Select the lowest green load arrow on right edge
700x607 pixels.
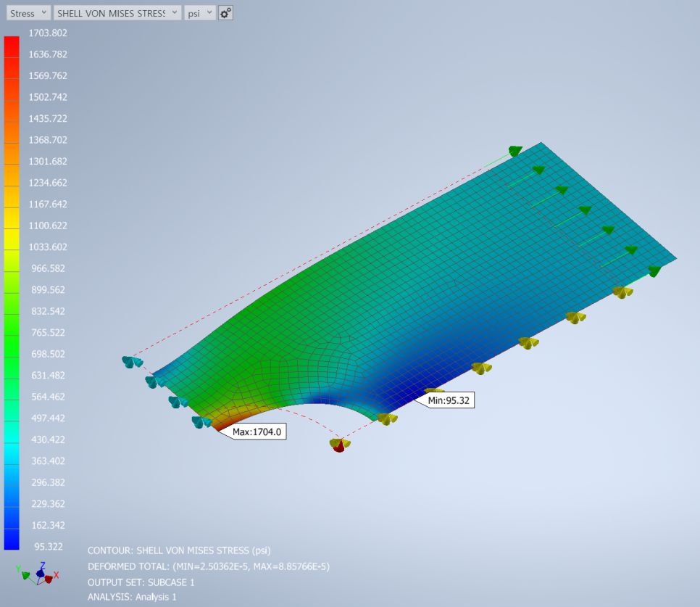click(x=654, y=271)
